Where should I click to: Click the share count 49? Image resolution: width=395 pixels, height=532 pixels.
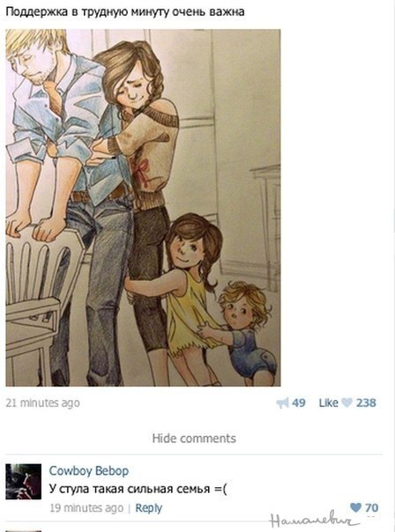coord(299,403)
